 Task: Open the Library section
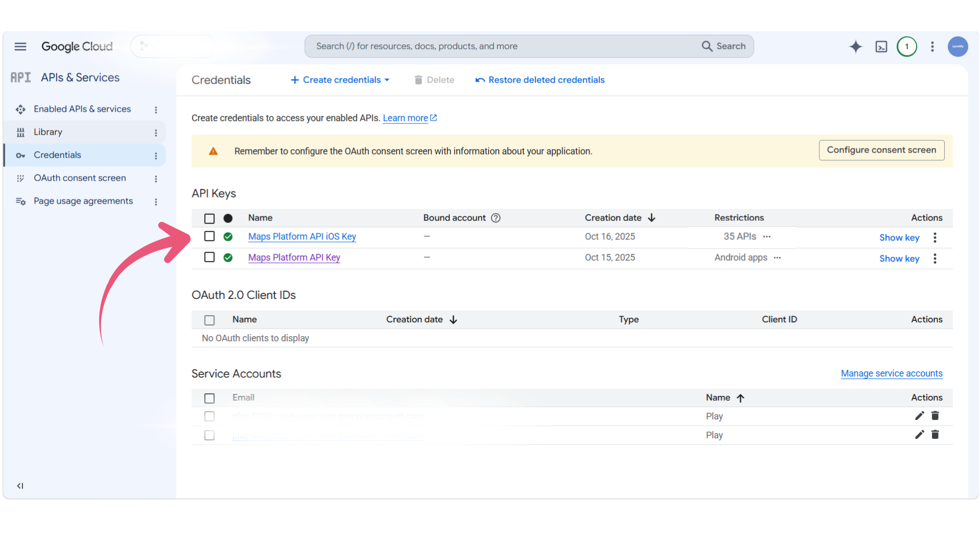(48, 132)
